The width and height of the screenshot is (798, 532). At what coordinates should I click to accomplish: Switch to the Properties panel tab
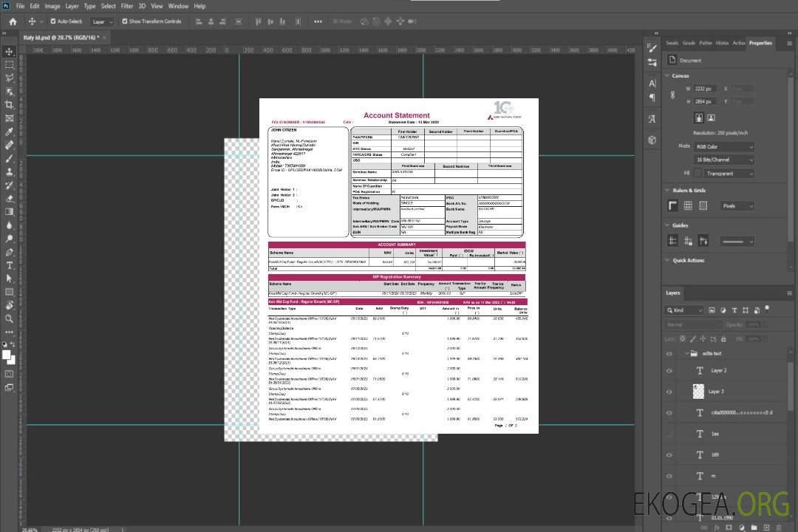coord(760,44)
